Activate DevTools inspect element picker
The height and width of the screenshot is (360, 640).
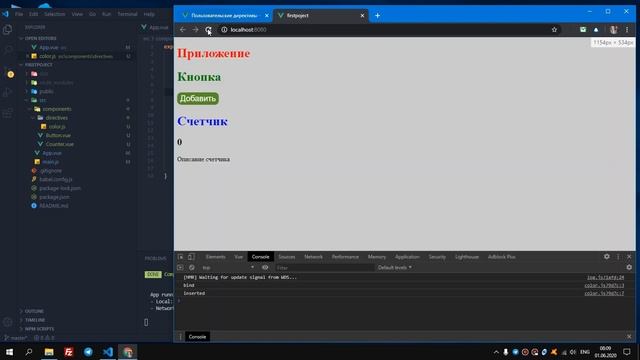click(x=180, y=257)
